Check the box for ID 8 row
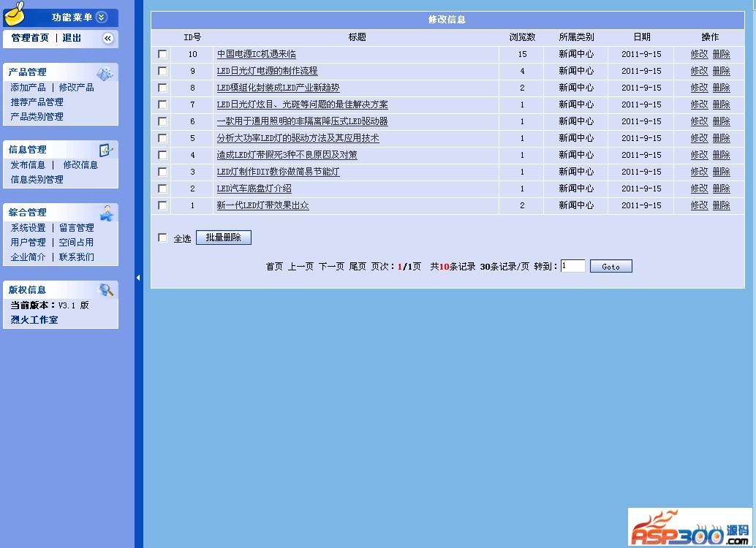Screen dimensions: 756x548 pyautogui.click(x=162, y=88)
